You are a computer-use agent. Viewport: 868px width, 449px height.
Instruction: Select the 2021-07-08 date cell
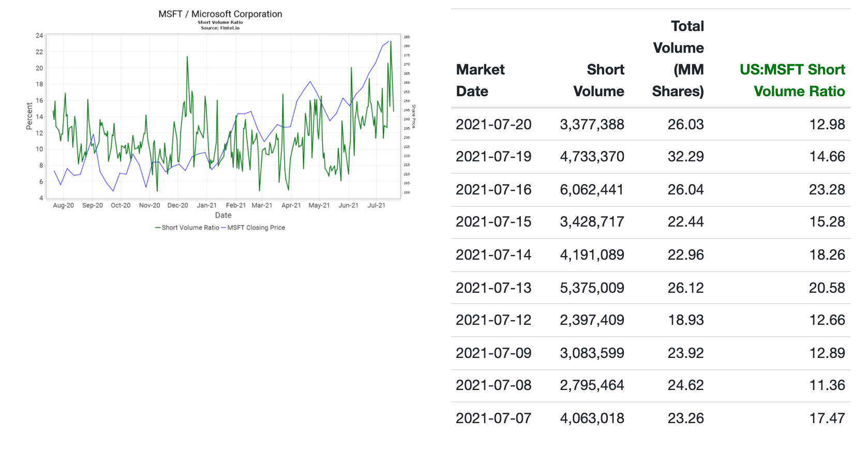493,385
